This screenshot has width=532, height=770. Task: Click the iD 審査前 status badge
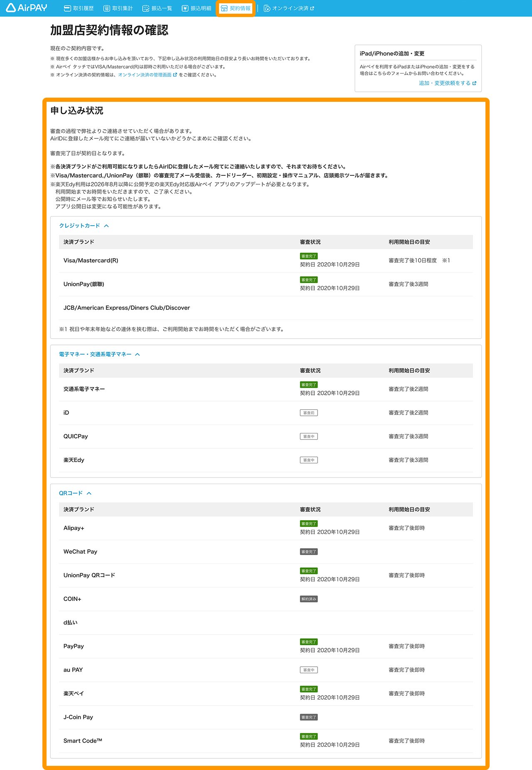(x=309, y=413)
